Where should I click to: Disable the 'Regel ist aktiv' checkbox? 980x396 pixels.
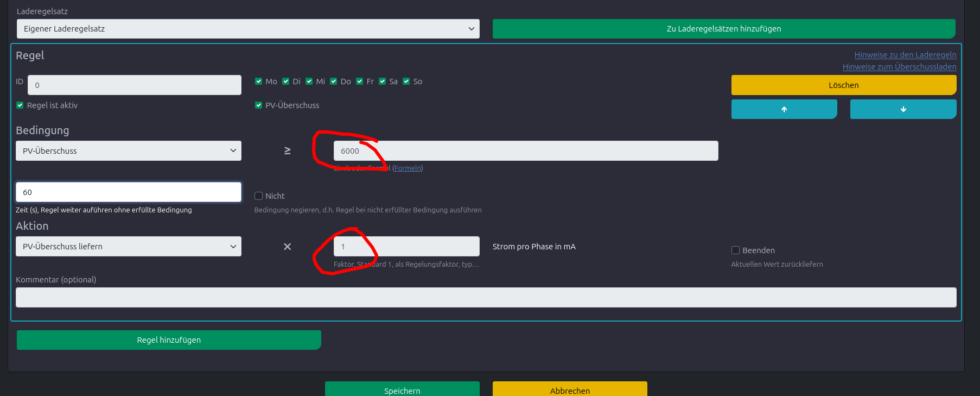pyautogui.click(x=20, y=105)
